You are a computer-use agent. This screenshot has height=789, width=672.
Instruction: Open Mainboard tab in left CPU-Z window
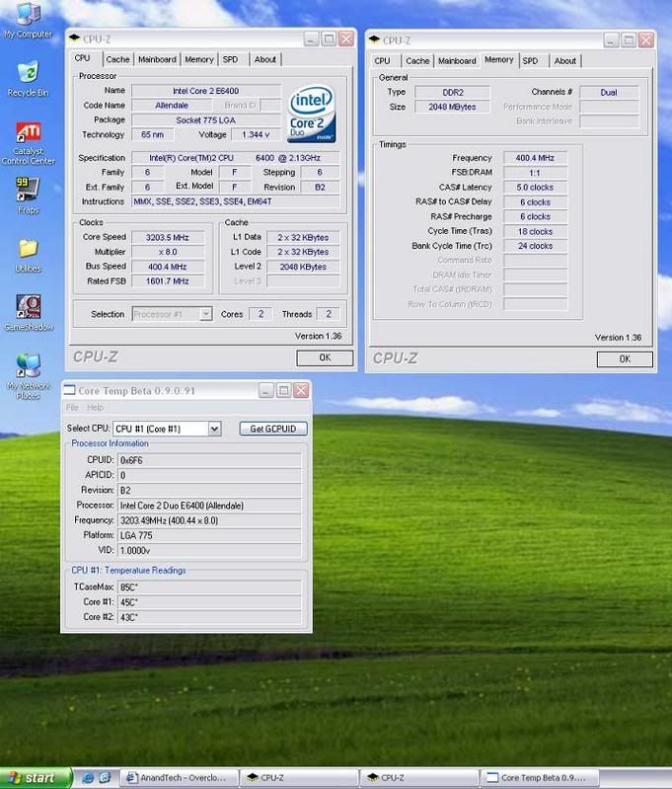click(x=157, y=59)
